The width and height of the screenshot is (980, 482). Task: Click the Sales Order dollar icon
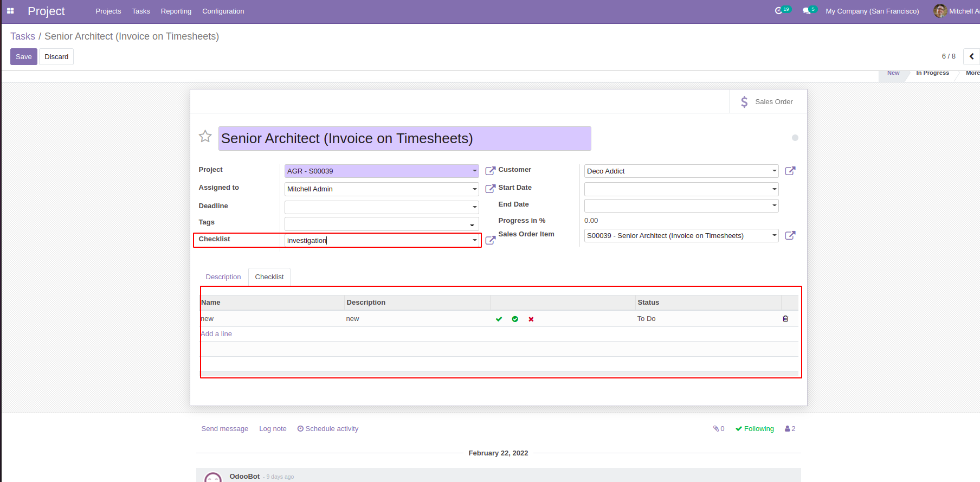[x=744, y=102]
